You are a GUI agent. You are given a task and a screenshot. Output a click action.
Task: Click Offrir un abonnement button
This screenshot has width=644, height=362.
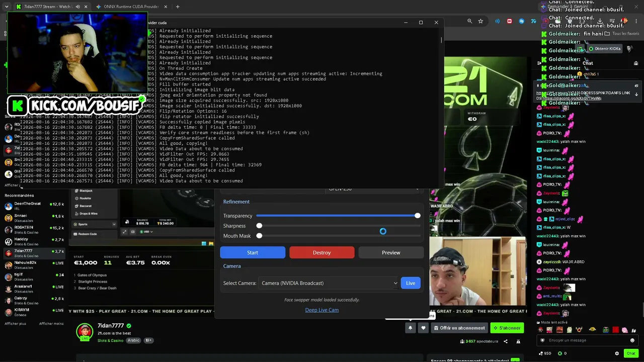tap(459, 328)
